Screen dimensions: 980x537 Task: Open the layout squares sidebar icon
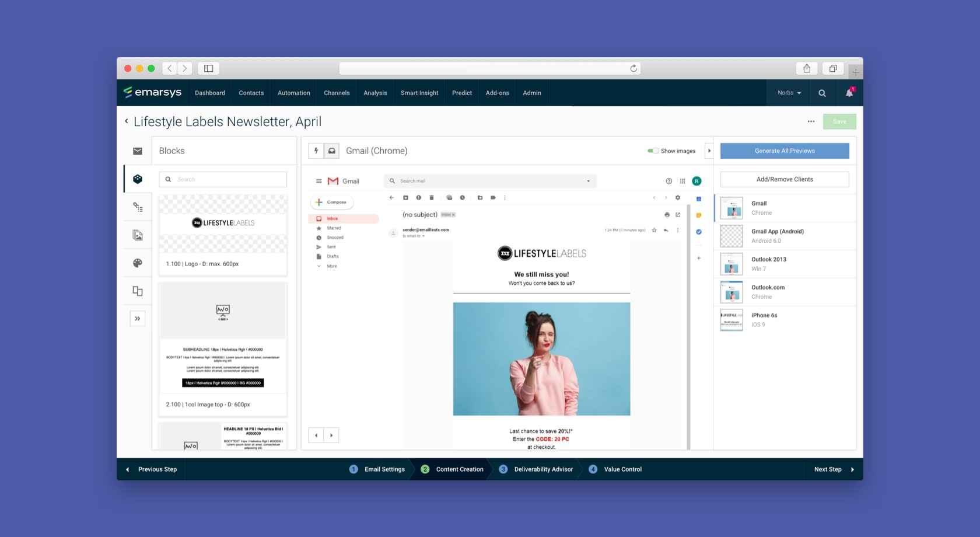tap(138, 291)
